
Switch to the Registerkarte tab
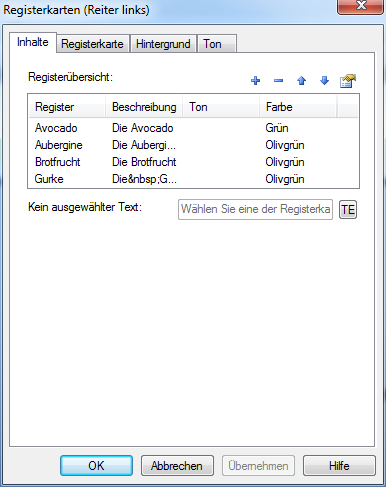click(92, 44)
